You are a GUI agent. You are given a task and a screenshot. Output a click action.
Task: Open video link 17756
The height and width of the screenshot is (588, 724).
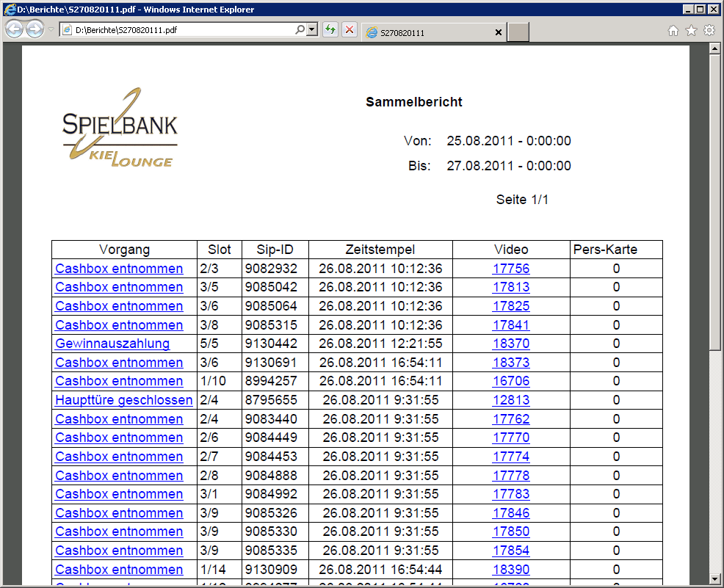click(x=510, y=269)
